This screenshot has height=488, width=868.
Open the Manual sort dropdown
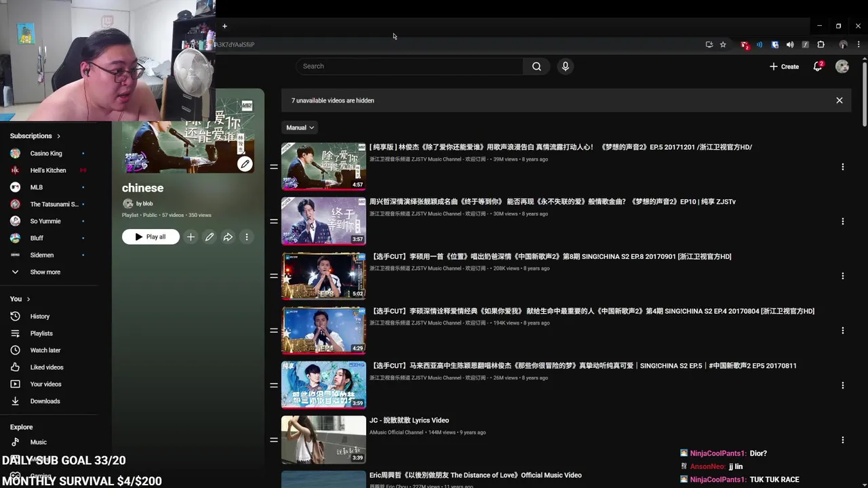coord(300,127)
